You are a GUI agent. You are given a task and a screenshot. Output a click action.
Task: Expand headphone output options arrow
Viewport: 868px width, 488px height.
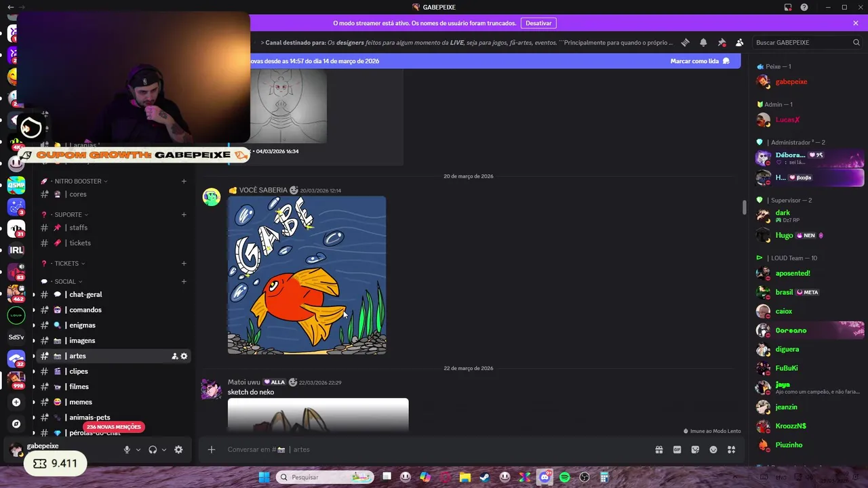click(164, 449)
